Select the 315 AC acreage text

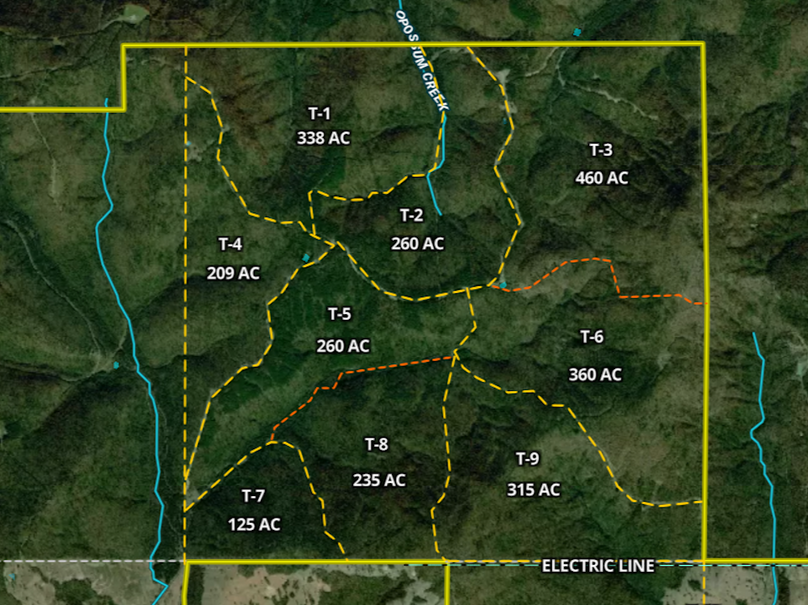point(533,490)
